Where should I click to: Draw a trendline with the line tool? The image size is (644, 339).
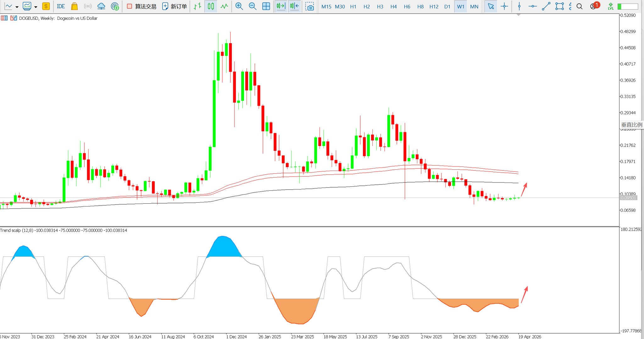546,6
